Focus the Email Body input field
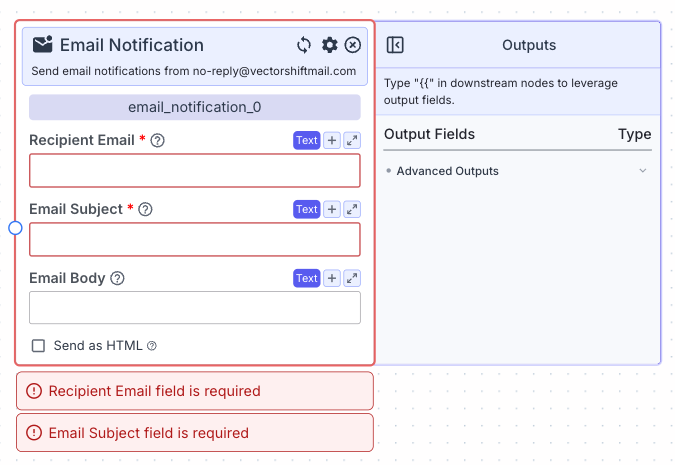Viewport: 675px width, 465px height. [x=195, y=307]
